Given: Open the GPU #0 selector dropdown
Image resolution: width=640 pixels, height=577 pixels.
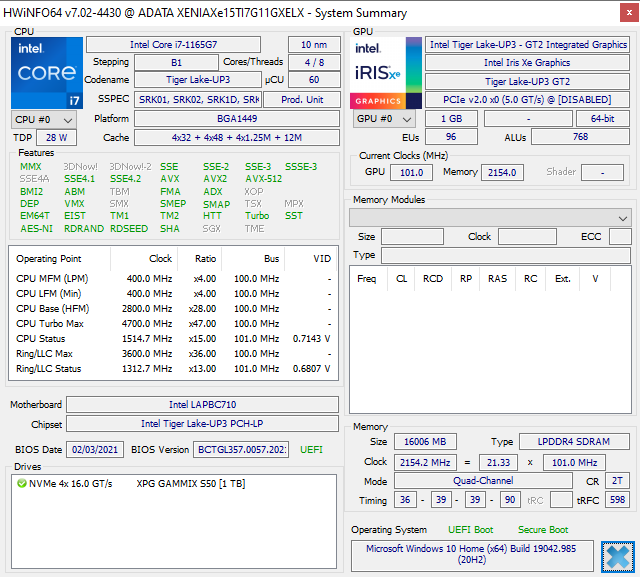Looking at the screenshot, I should tap(383, 119).
